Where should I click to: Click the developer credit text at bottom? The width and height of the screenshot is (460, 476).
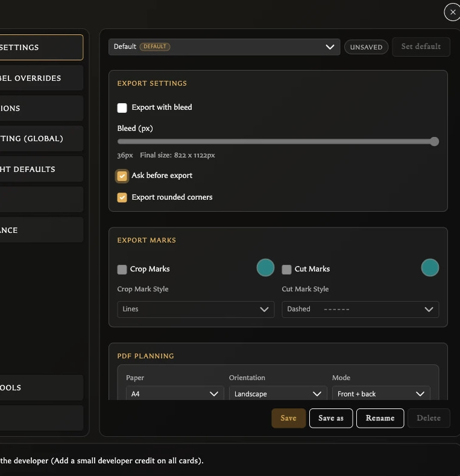pyautogui.click(x=102, y=460)
